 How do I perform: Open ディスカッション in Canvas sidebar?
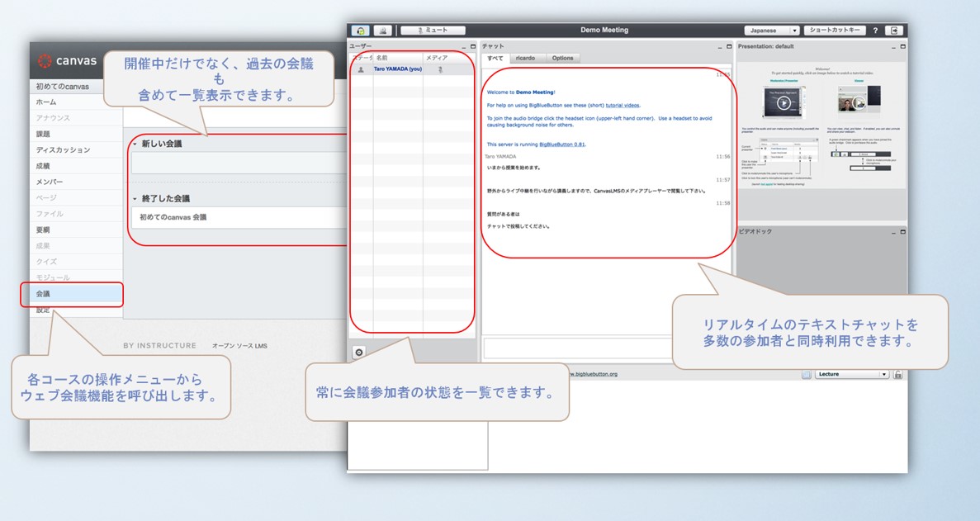click(63, 150)
